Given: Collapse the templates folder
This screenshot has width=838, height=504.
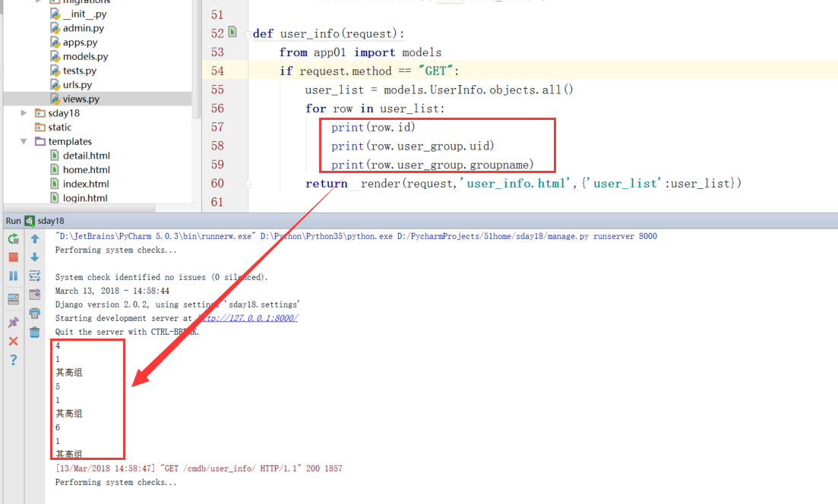Looking at the screenshot, I should [24, 141].
